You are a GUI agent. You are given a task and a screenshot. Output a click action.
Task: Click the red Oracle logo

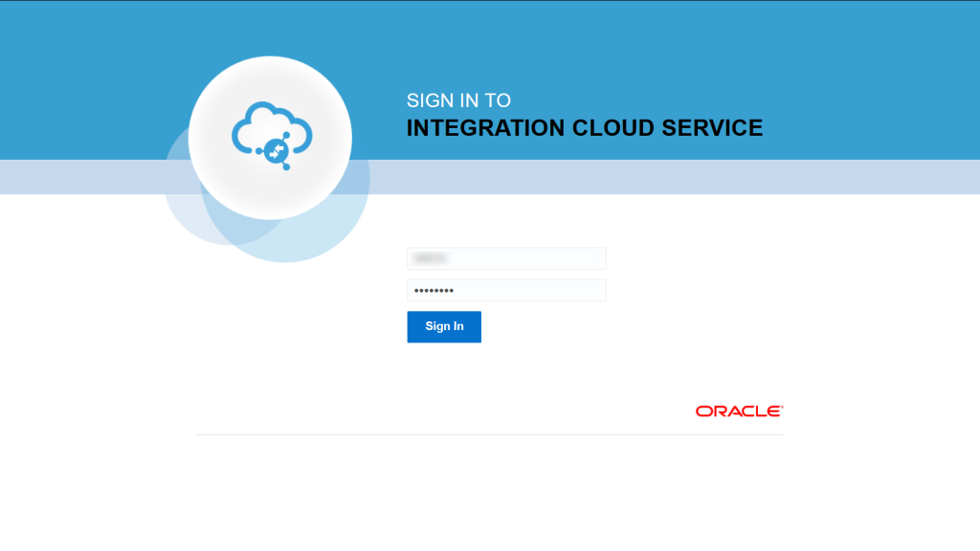(x=739, y=411)
